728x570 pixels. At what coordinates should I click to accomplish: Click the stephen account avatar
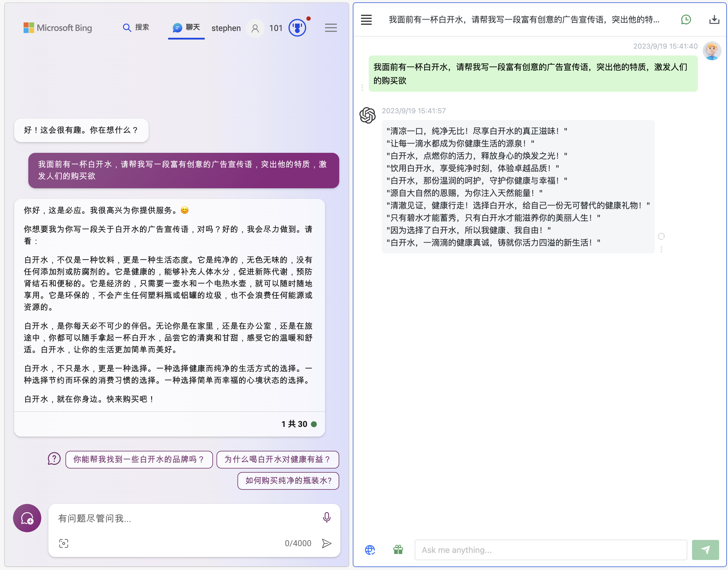(255, 28)
